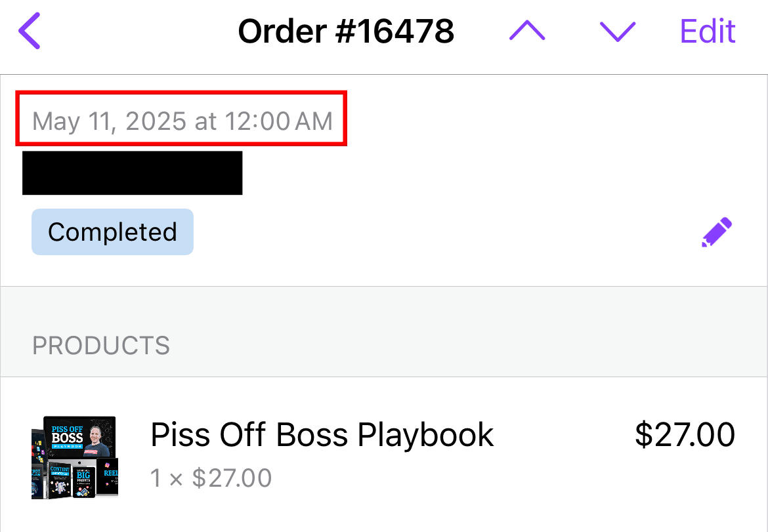Tap the Reels cover in product thumbnail

pyautogui.click(x=109, y=477)
